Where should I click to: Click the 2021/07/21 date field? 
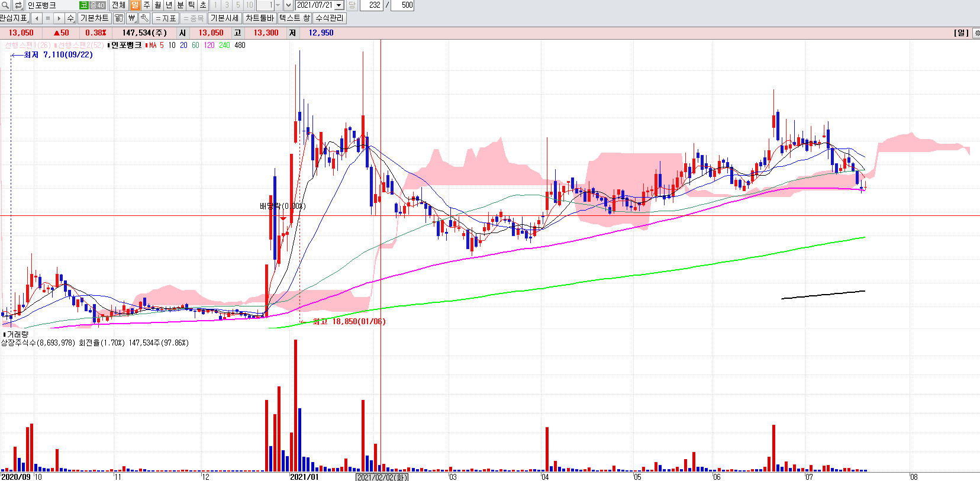click(315, 5)
